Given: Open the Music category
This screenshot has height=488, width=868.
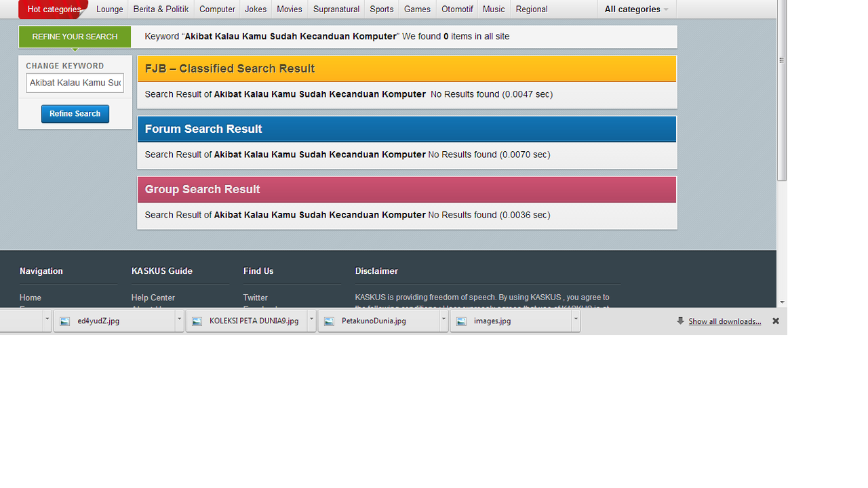Looking at the screenshot, I should pos(494,9).
